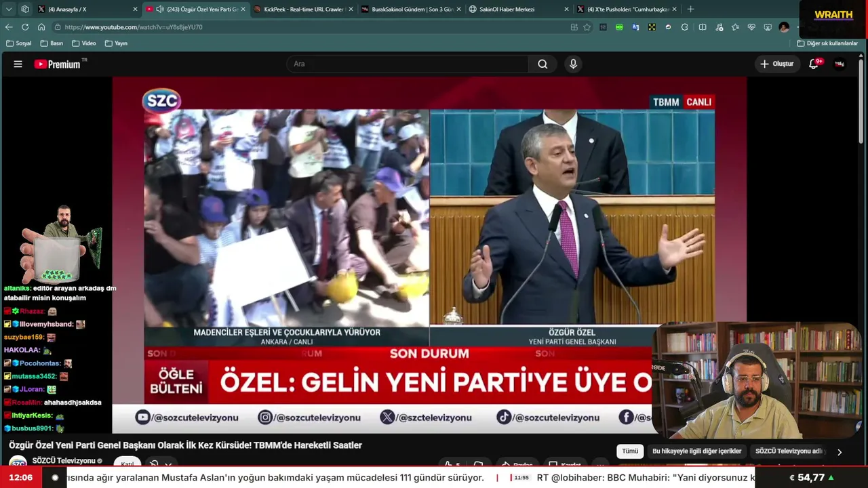Viewport: 868px width, 488px height.
Task: Focus the YouTube Ara search field
Action: click(x=407, y=64)
